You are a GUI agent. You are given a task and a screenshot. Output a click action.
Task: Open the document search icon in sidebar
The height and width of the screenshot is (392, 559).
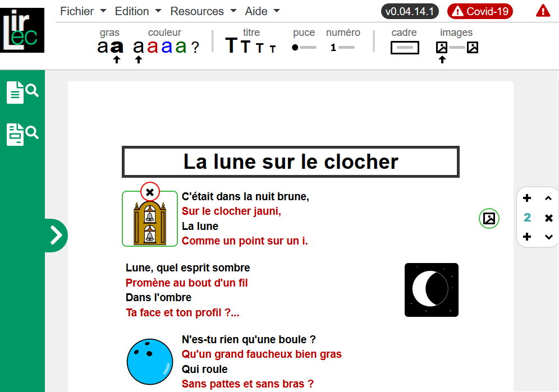coord(22,93)
